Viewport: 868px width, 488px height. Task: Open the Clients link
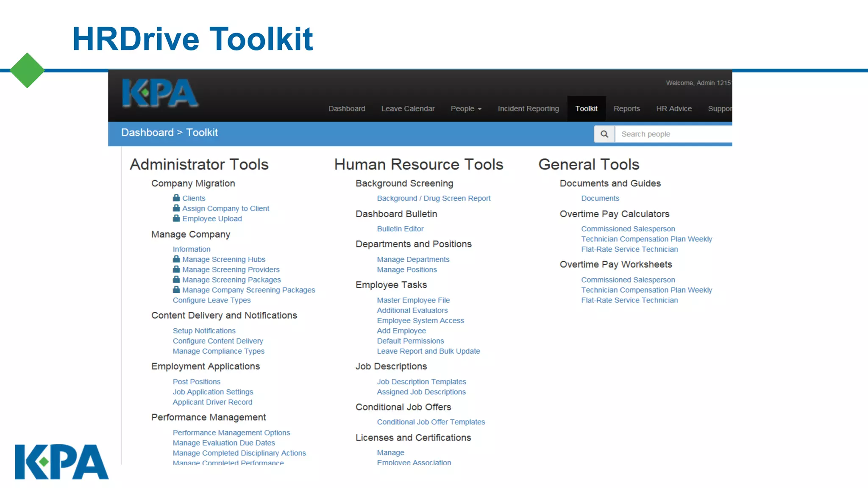(x=194, y=198)
